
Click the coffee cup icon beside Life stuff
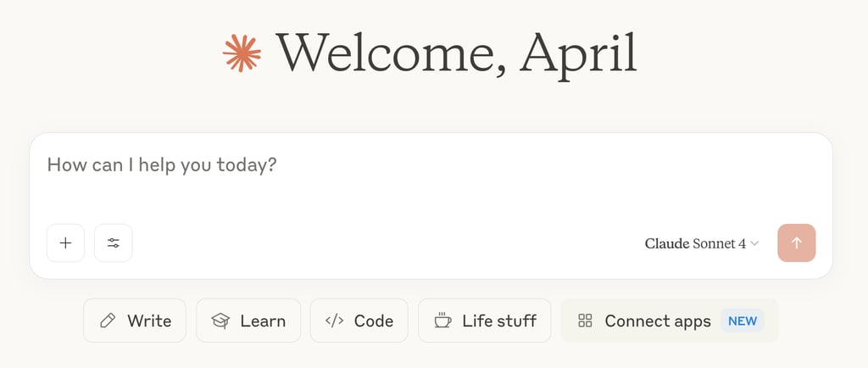tap(442, 321)
